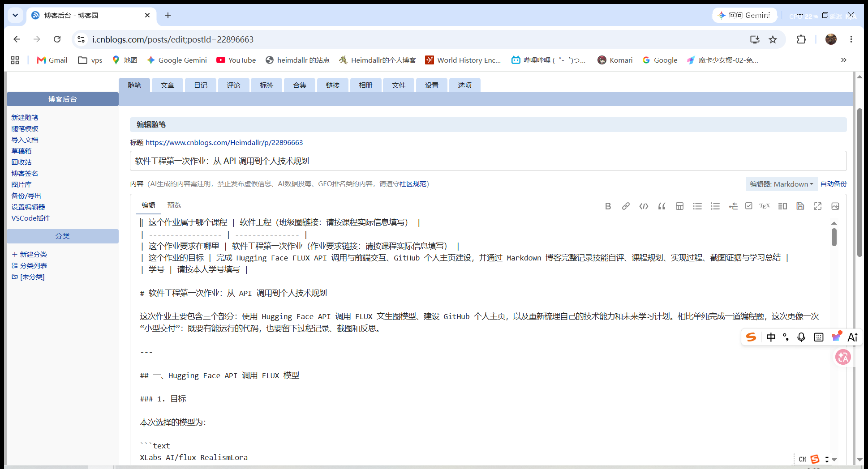This screenshot has width=868, height=469.
Task: Enter fullscreen editing mode
Action: [818, 206]
